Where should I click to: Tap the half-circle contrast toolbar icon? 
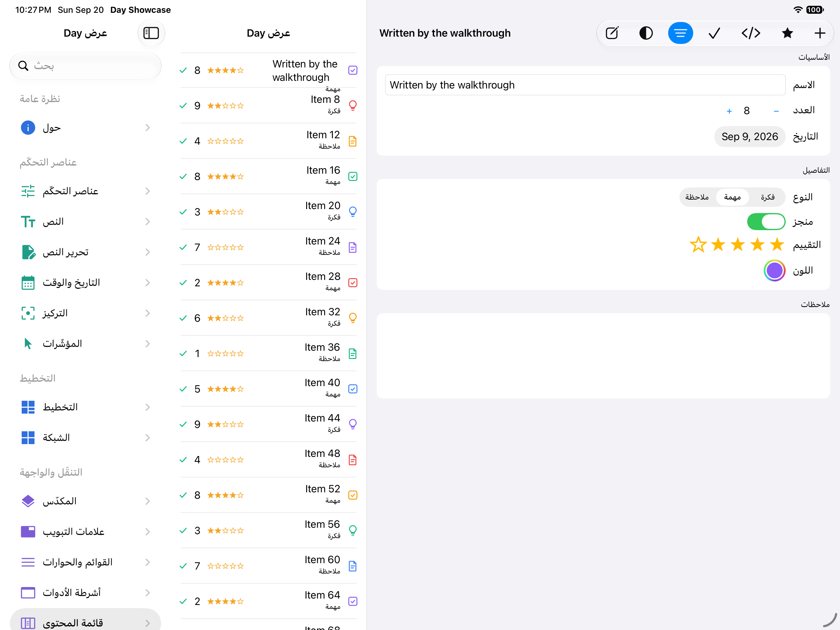[x=646, y=33]
